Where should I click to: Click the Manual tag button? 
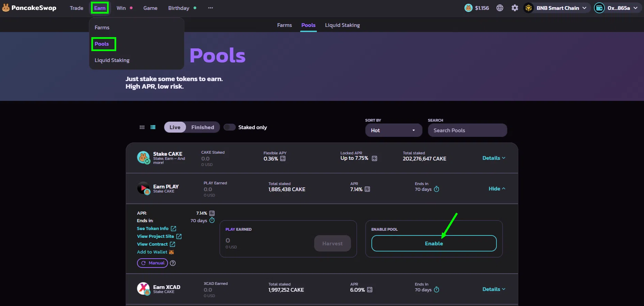coord(152,263)
